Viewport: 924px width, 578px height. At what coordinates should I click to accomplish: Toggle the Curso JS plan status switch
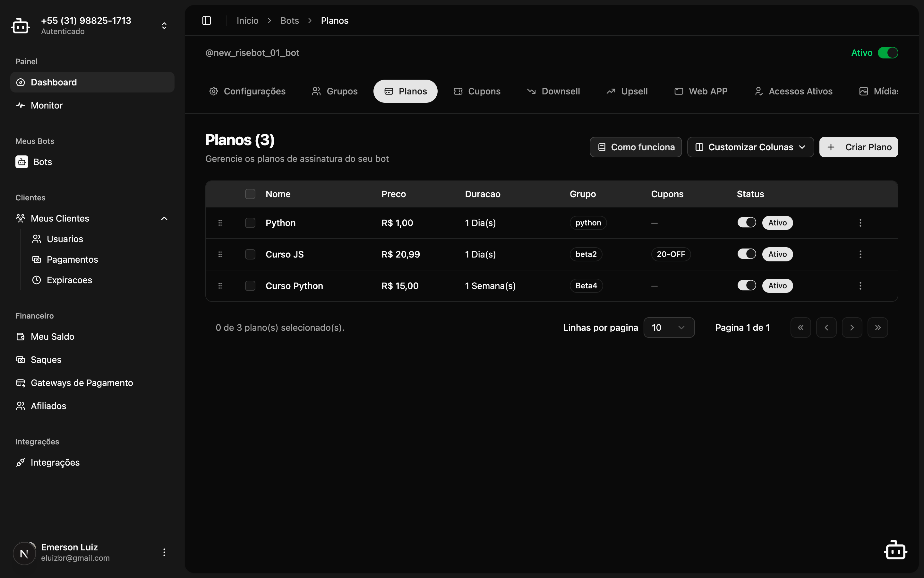click(x=747, y=254)
